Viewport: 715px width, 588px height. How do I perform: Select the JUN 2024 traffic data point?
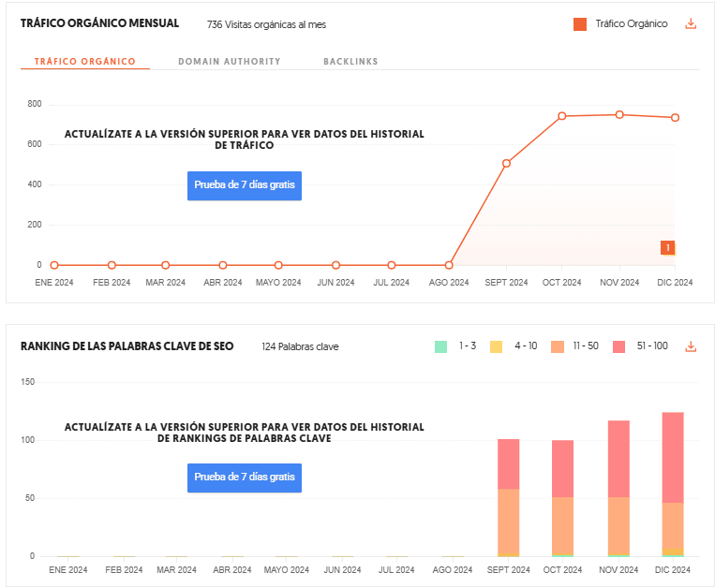[335, 265]
